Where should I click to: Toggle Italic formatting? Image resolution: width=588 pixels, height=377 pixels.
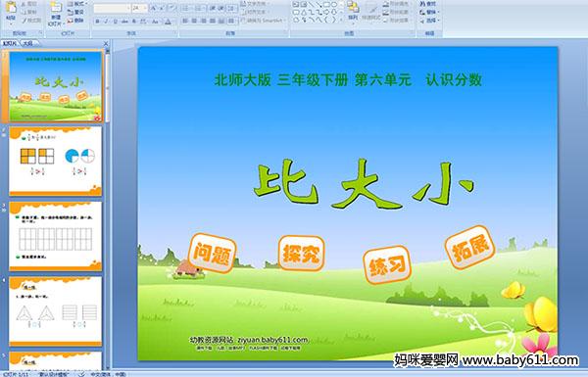[x=106, y=22]
